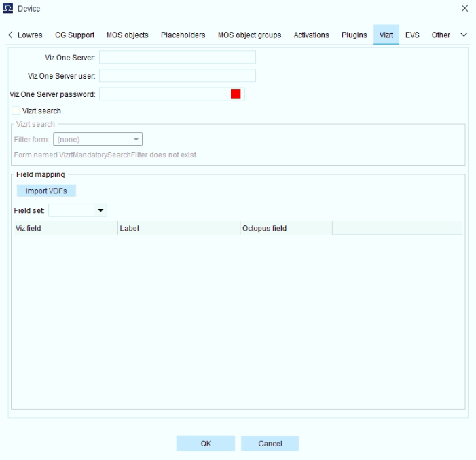Open the CG Support tab
This screenshot has height=460, width=476.
click(75, 35)
